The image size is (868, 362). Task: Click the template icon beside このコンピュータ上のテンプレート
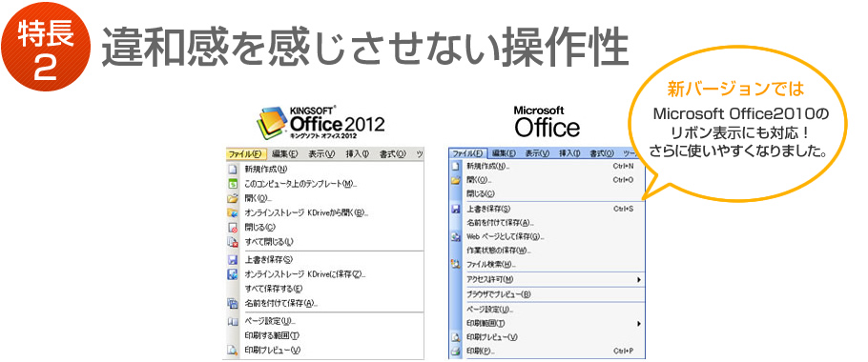pyautogui.click(x=233, y=184)
